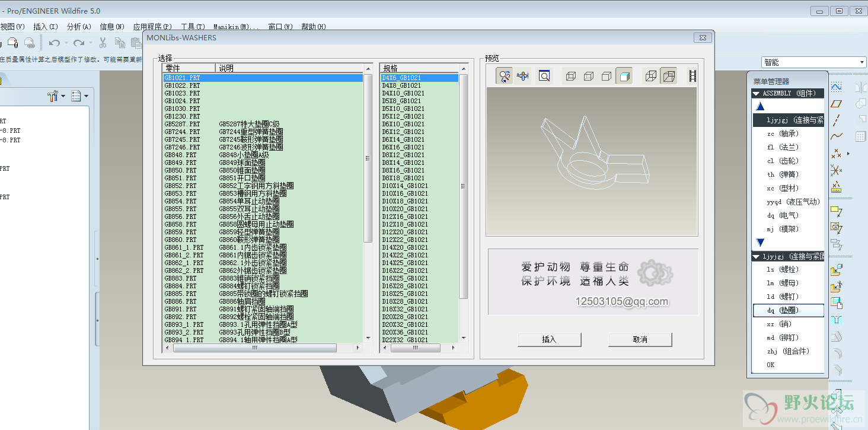Select the GB848小垫圈A级 row
The height and width of the screenshot is (430, 868).
pos(263,155)
